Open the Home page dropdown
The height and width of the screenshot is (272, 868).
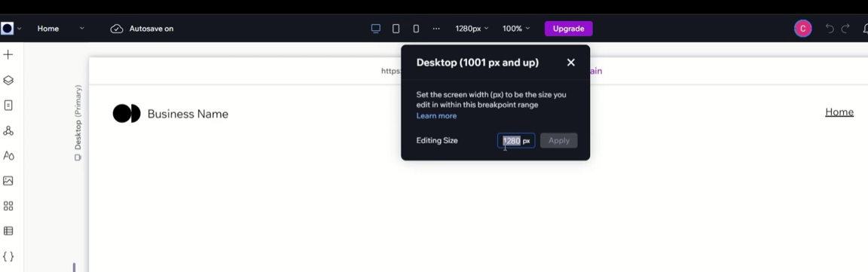click(x=61, y=28)
